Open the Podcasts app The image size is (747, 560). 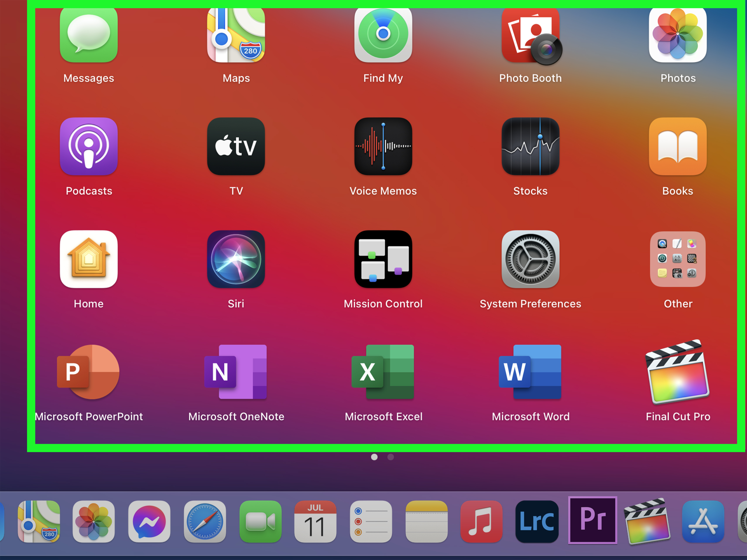pos(89,146)
